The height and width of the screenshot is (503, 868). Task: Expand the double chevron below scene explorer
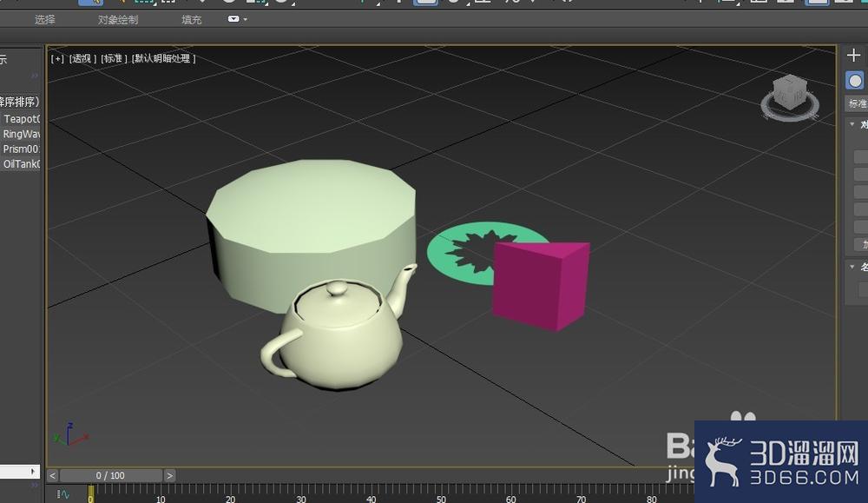(35, 486)
